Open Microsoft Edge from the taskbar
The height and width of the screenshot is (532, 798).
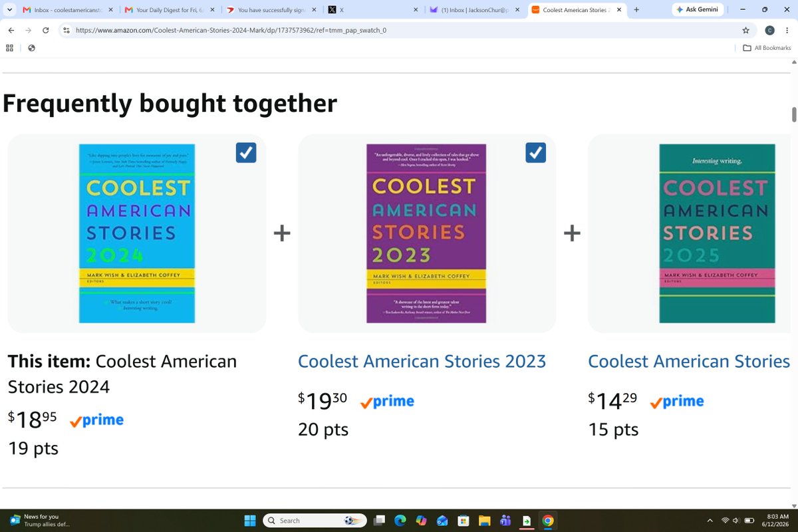point(400,521)
